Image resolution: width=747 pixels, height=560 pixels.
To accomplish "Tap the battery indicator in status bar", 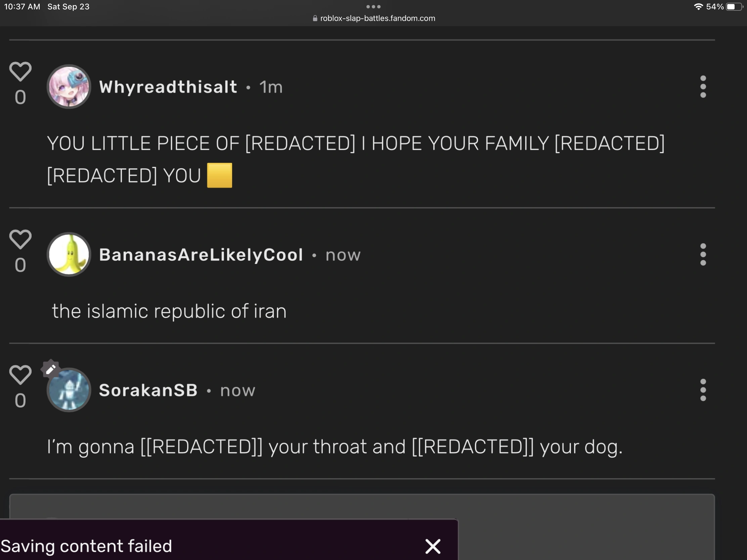I will (733, 7).
